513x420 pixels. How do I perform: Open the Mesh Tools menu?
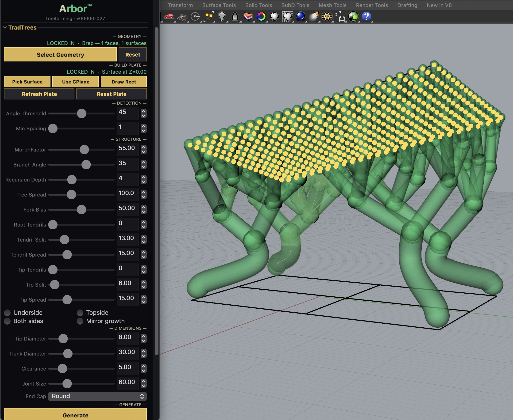(x=332, y=5)
